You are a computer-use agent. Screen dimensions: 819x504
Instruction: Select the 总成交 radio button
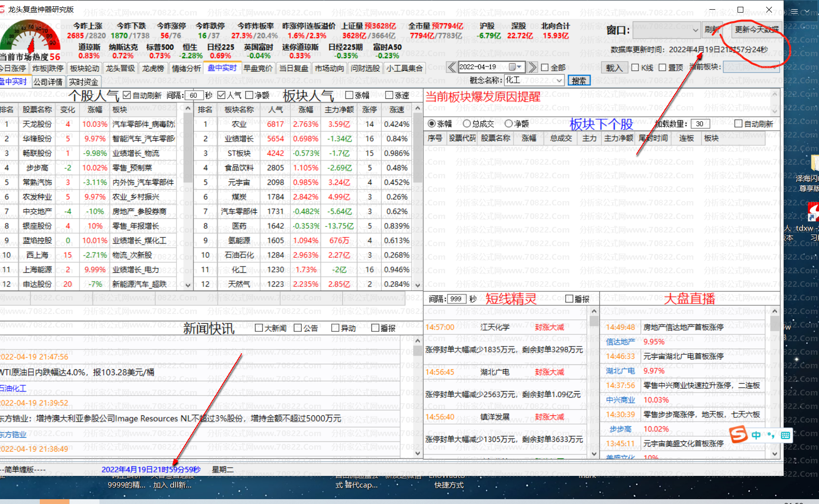click(x=467, y=124)
